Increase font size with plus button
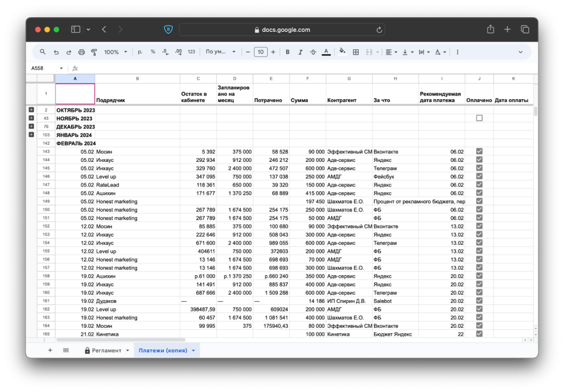The height and width of the screenshot is (392, 564). (x=273, y=52)
